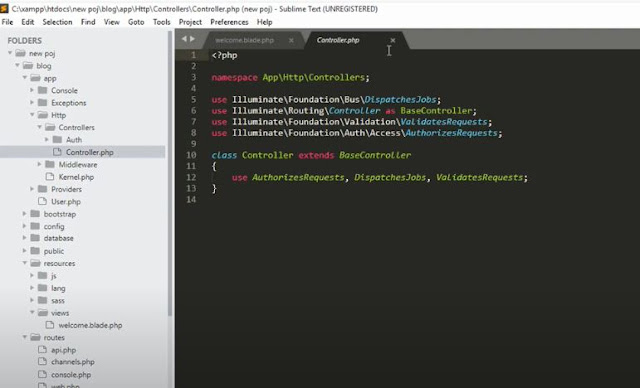Collapse the Controllers folder
The image size is (640, 388).
coord(39,127)
